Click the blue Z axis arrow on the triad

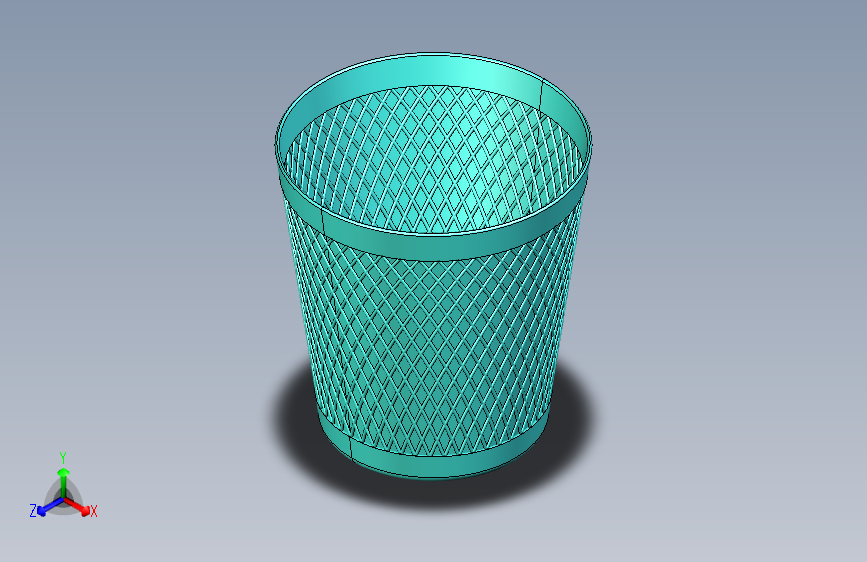click(x=50, y=506)
